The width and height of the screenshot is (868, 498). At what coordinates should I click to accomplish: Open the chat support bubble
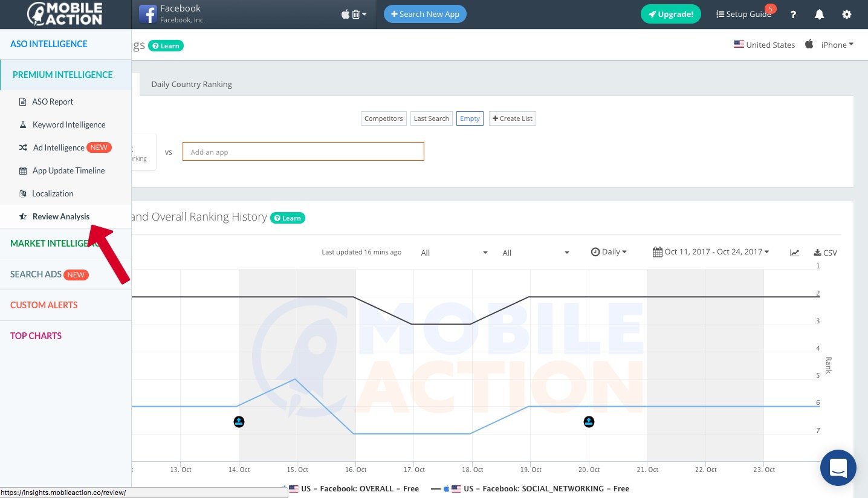click(x=838, y=468)
